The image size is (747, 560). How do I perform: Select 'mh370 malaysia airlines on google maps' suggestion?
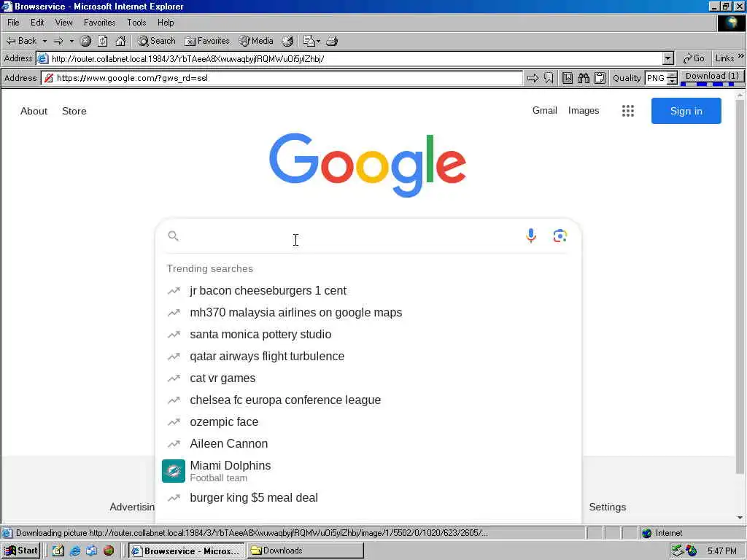[368, 312]
